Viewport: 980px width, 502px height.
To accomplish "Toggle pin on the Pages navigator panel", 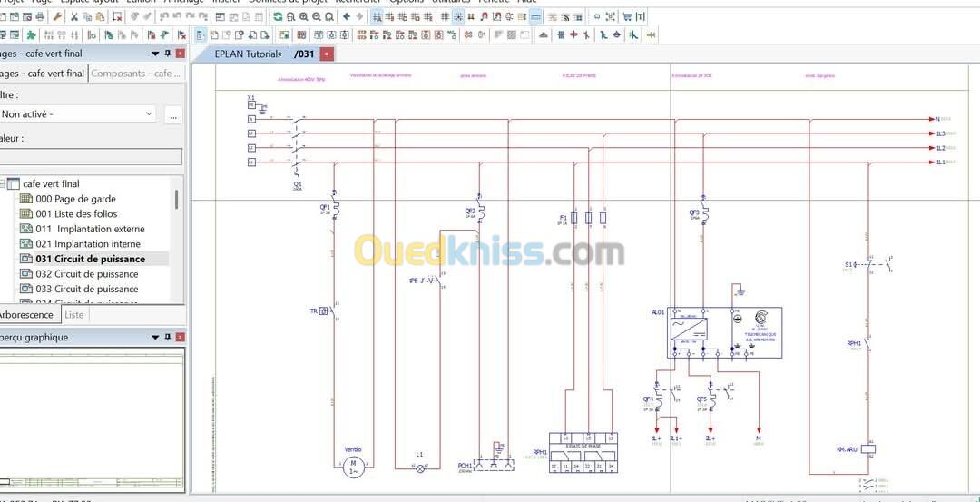I will click(x=167, y=54).
